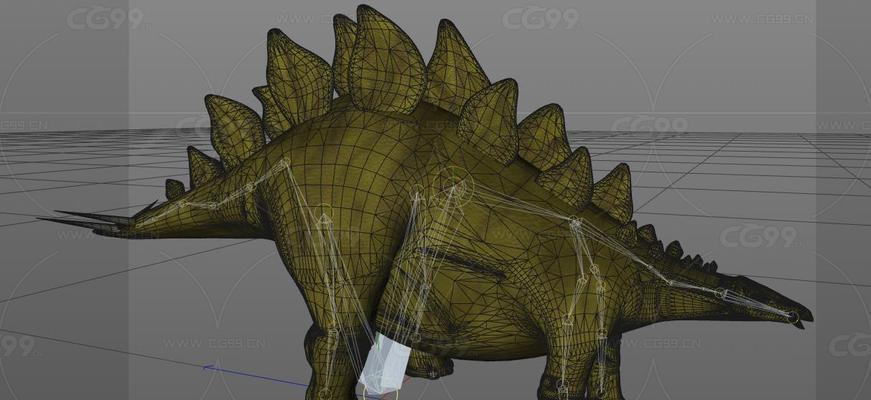Pick the neck joint circle near head
This screenshot has width=871, height=400.
[x=720, y=293]
